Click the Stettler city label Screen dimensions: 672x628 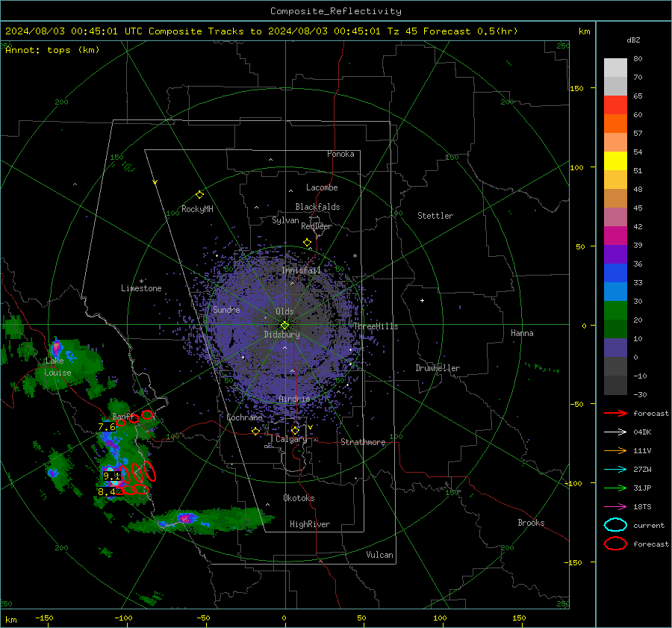(x=435, y=216)
